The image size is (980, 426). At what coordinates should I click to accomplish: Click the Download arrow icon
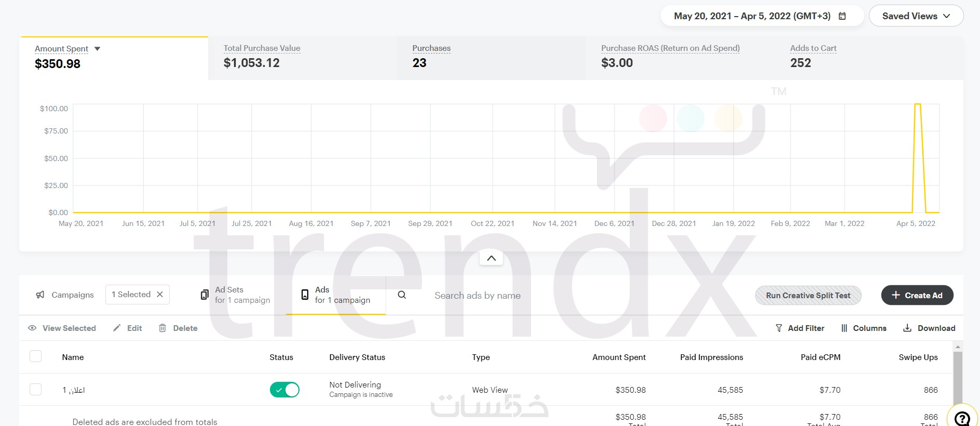[907, 328]
